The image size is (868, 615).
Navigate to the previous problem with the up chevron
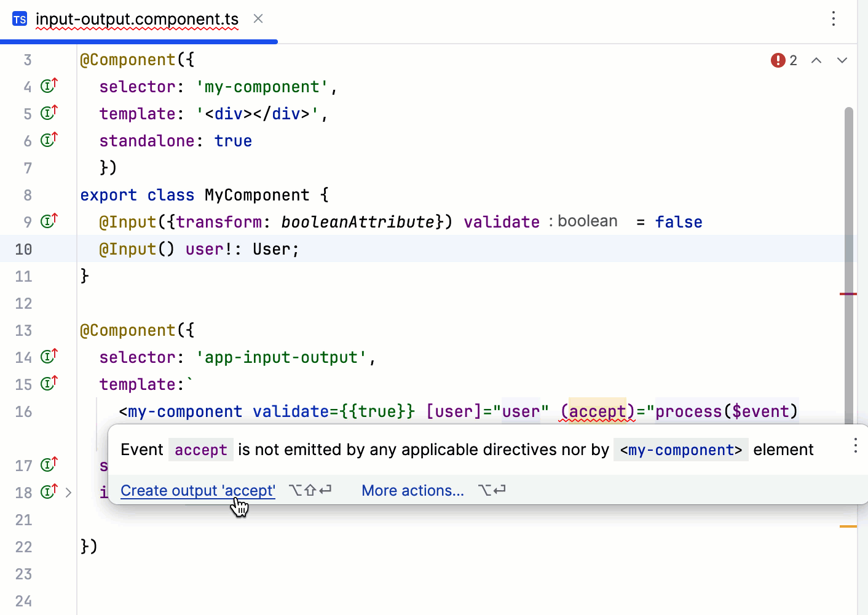816,60
